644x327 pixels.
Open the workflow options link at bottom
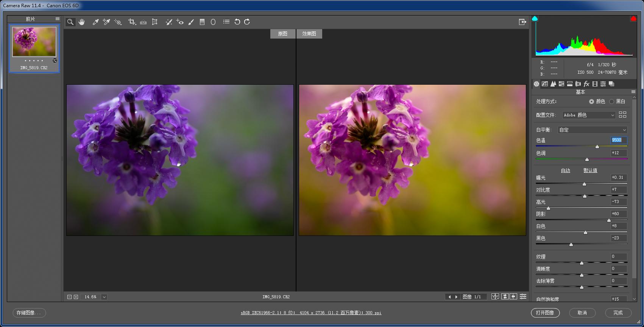(x=311, y=313)
